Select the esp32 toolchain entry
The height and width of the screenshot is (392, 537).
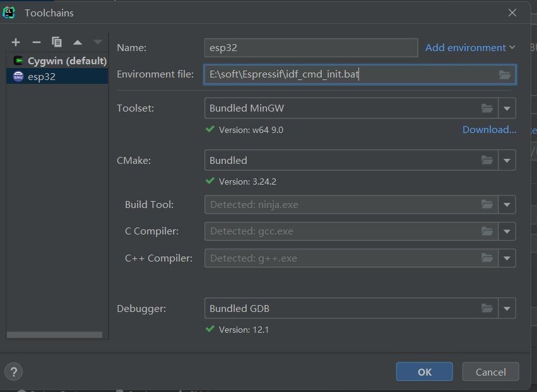[42, 77]
